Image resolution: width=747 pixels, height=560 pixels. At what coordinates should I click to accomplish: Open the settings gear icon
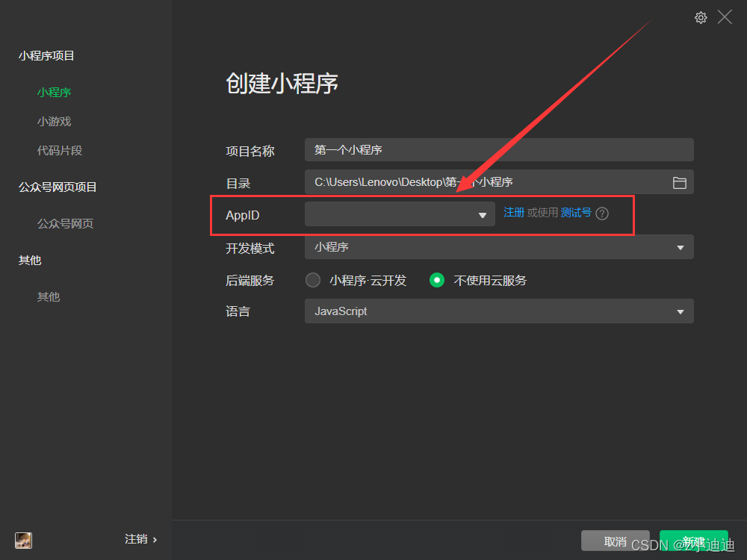click(x=701, y=16)
